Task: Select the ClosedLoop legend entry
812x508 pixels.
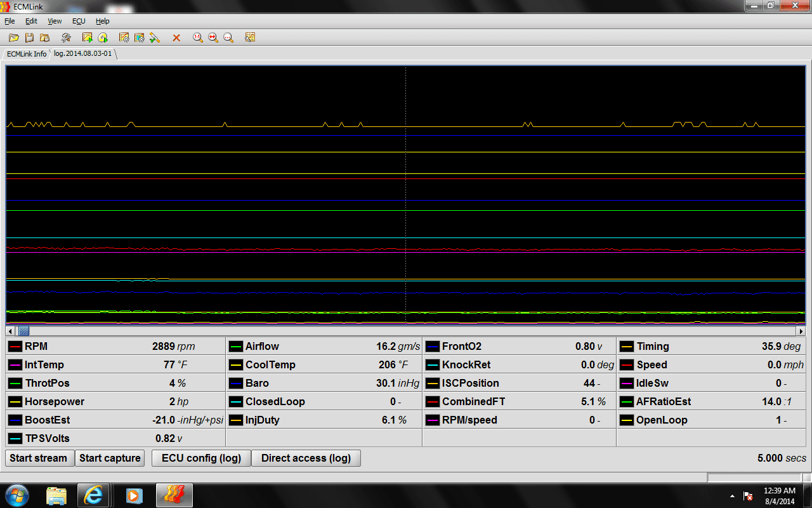Action: 324,401
